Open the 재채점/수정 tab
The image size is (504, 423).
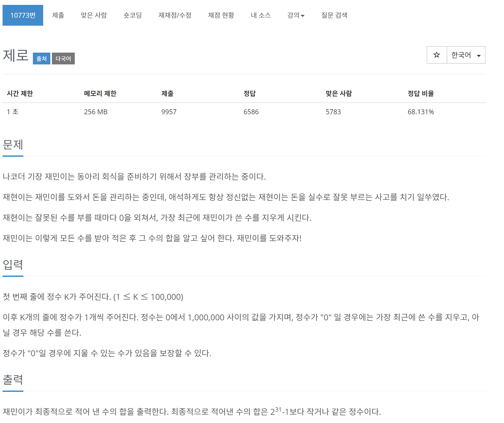175,15
